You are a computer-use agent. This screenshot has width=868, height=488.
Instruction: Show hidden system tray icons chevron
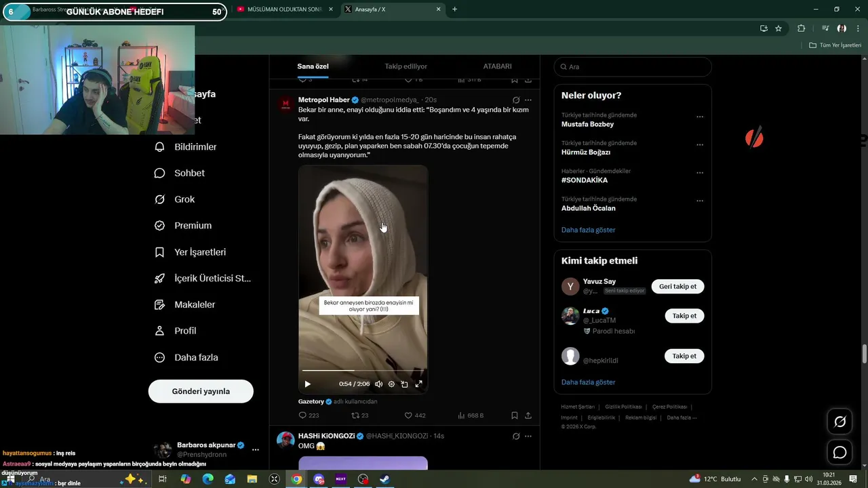click(x=755, y=479)
